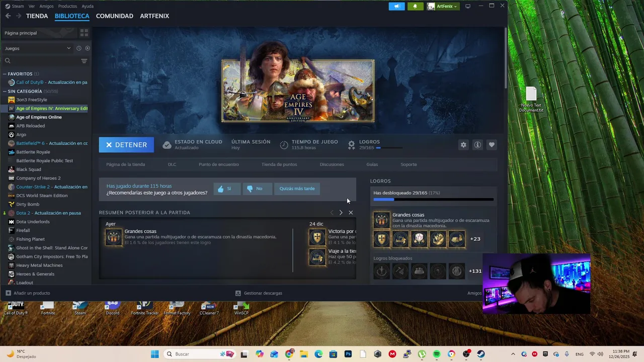Viewport: 644px width, 362px height.
Task: Open the Steam announcements megaphone button
Action: pyautogui.click(x=396, y=6)
